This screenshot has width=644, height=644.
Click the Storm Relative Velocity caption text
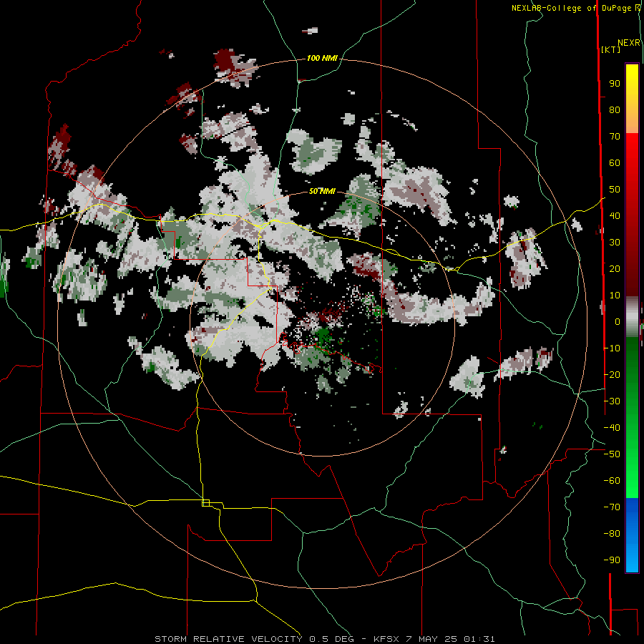[x=324, y=639]
